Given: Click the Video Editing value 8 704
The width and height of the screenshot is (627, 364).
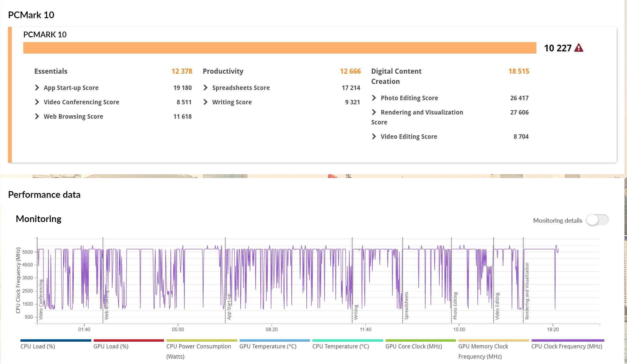Looking at the screenshot, I should (521, 137).
